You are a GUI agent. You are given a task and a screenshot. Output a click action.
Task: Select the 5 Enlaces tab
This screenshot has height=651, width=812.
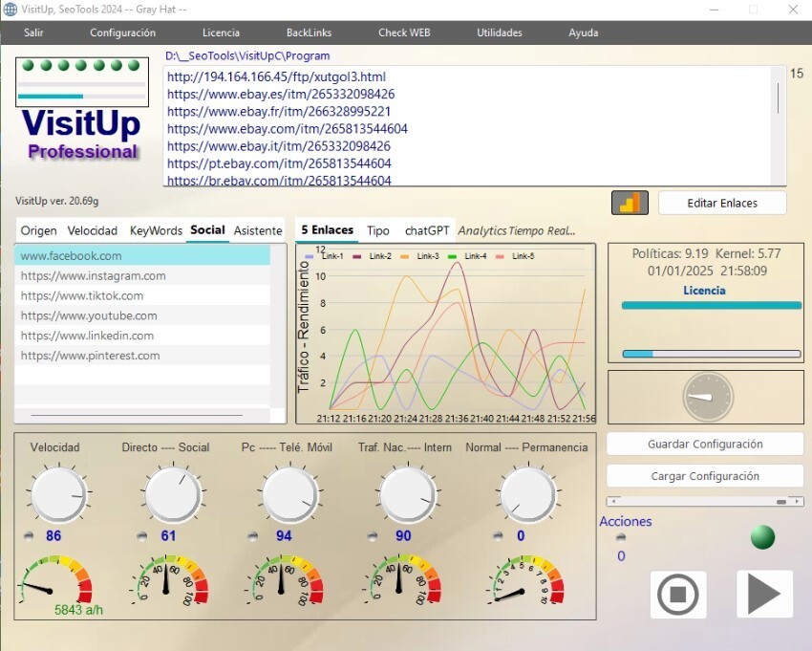coord(328,230)
